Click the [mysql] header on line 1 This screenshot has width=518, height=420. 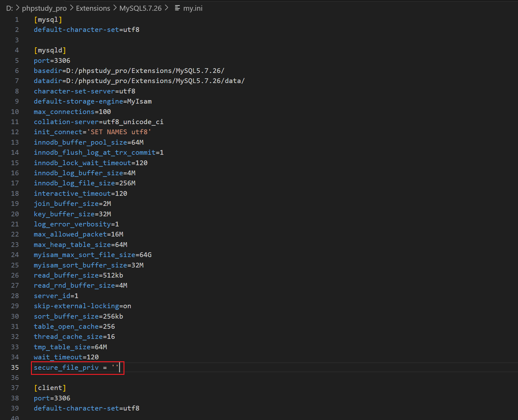tap(48, 20)
